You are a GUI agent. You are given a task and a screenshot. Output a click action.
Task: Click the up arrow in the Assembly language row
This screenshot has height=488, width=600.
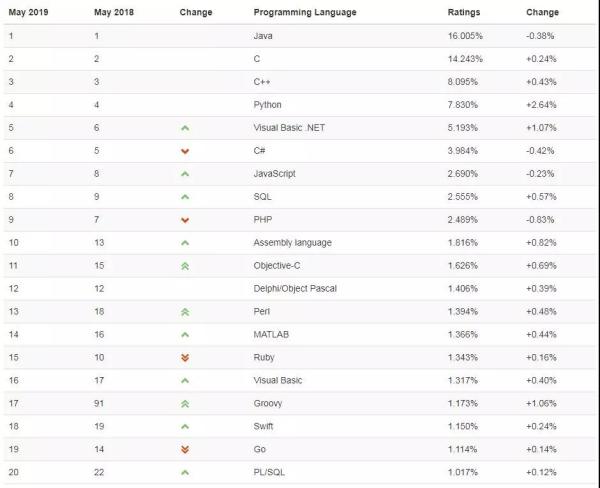pos(185,243)
